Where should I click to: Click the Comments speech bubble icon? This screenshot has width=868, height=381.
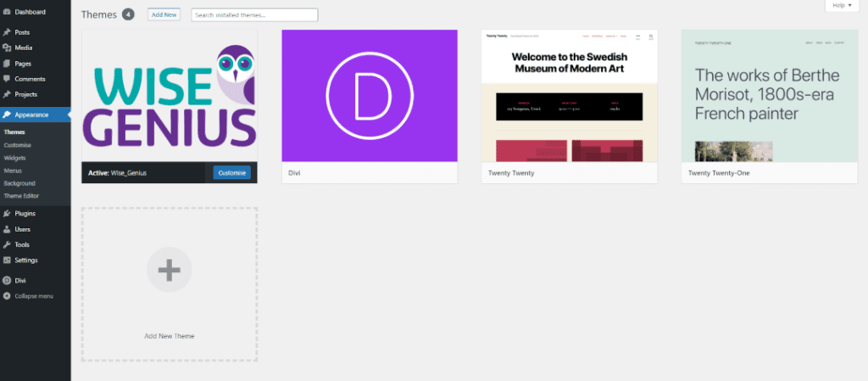7,79
